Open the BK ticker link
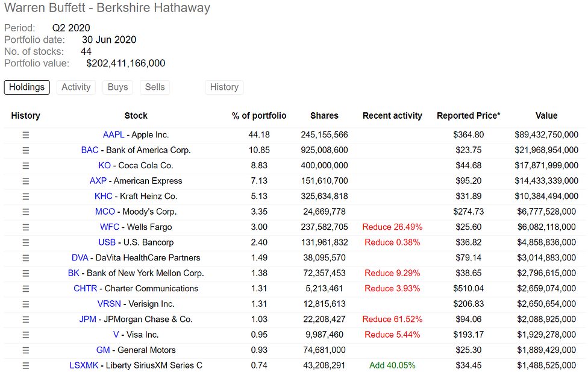588x372 pixels. [73, 273]
